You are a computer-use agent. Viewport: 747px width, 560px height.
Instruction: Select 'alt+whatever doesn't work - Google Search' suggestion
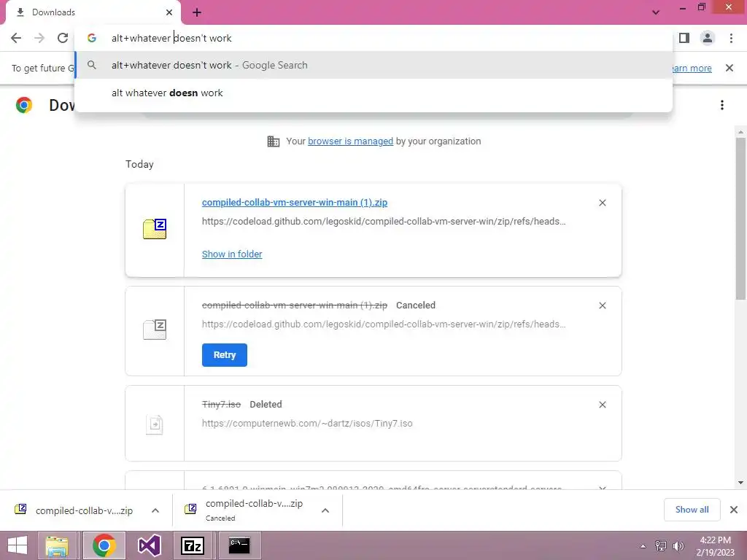(x=373, y=65)
